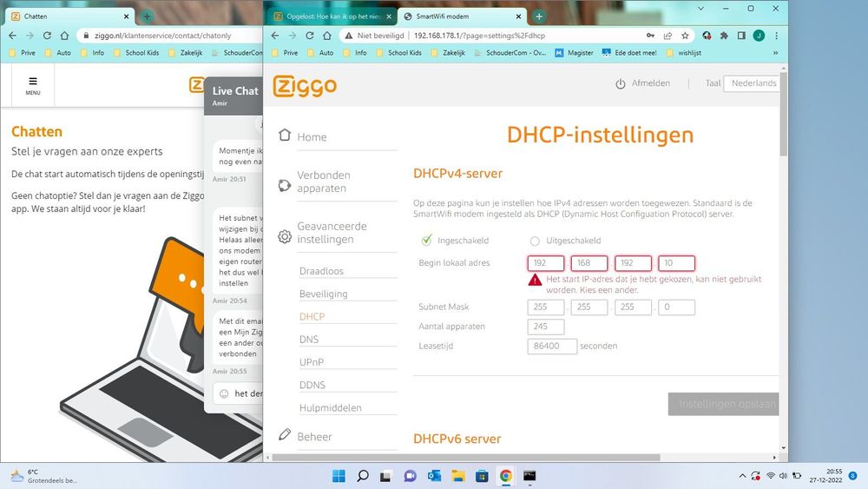The height and width of the screenshot is (489, 868).
Task: Open the hamburger MENU on Ziggo chat page
Action: click(33, 85)
